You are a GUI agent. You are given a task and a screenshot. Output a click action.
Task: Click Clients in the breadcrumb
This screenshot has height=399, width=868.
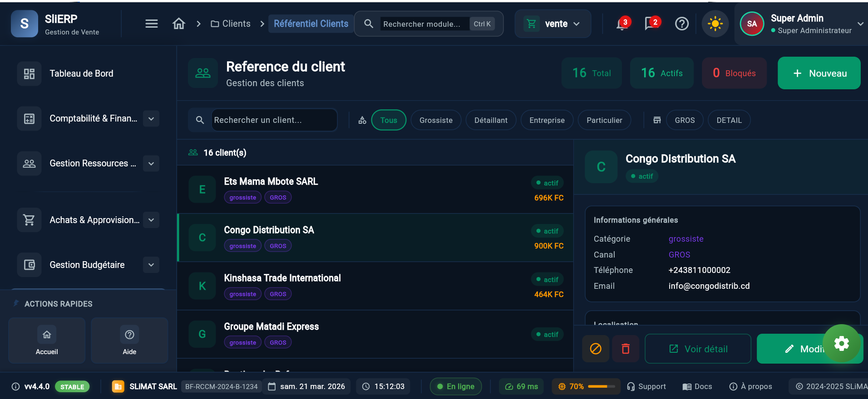click(x=231, y=24)
